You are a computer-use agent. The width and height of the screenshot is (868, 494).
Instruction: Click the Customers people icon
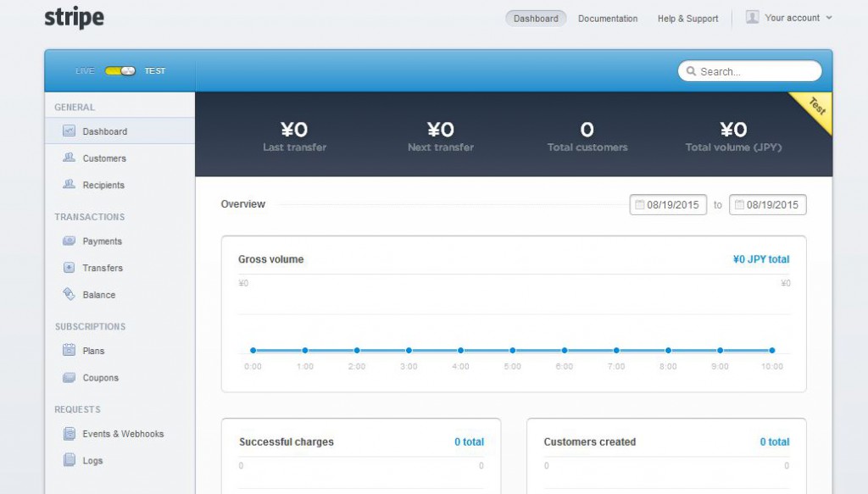[70, 158]
